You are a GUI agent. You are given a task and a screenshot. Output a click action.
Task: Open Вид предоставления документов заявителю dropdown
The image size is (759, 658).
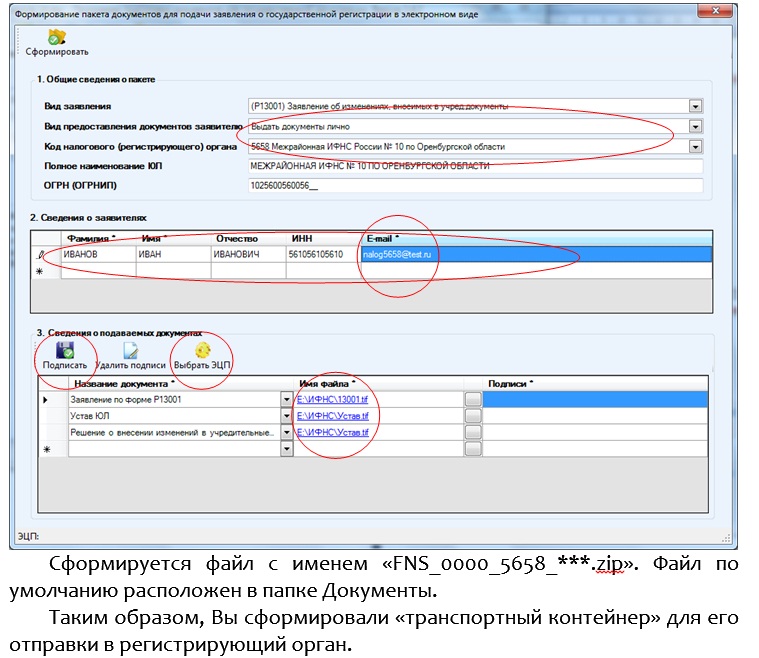(x=695, y=126)
